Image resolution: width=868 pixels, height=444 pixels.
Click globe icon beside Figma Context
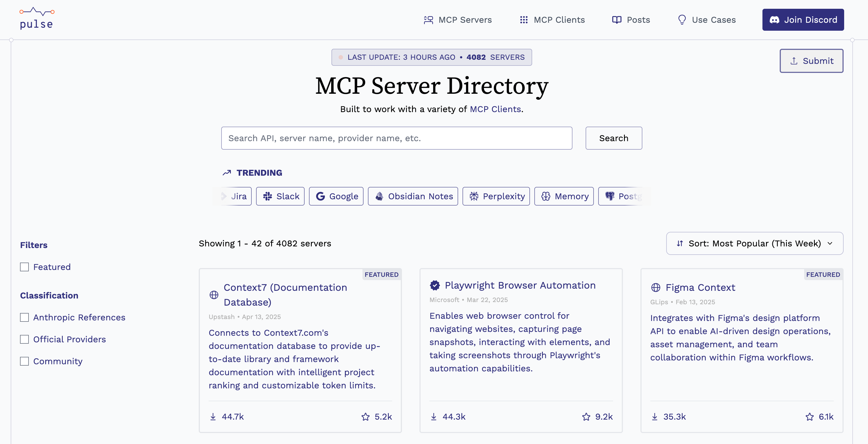coord(656,287)
